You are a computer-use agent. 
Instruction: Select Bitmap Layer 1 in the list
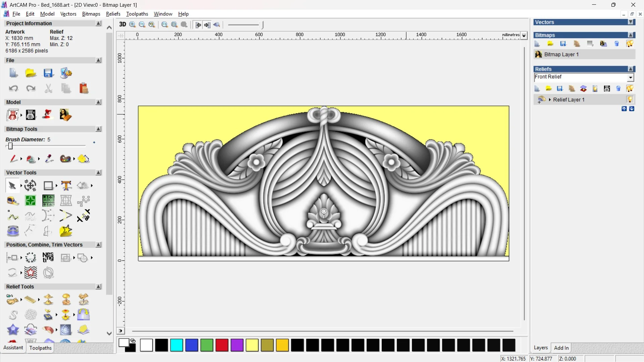(x=561, y=54)
